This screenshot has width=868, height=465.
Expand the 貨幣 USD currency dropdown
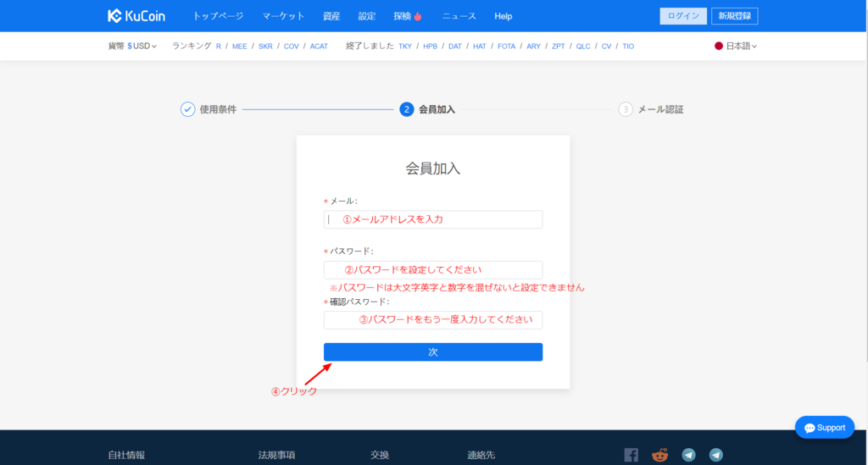pos(133,47)
